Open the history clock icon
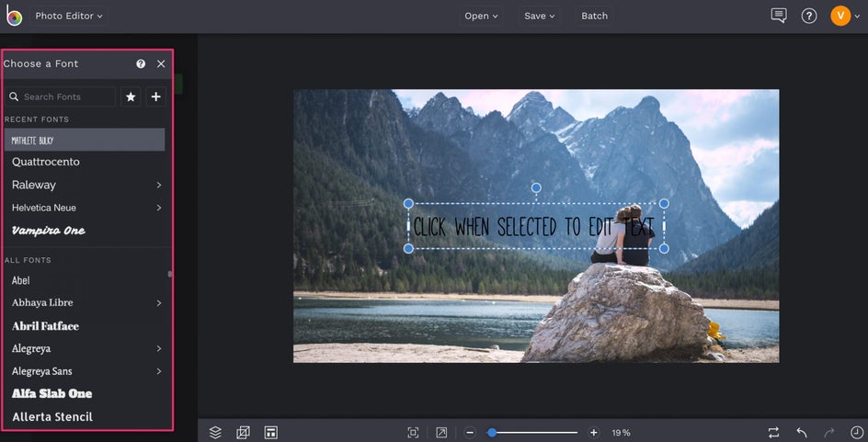868x442 pixels. (x=857, y=432)
